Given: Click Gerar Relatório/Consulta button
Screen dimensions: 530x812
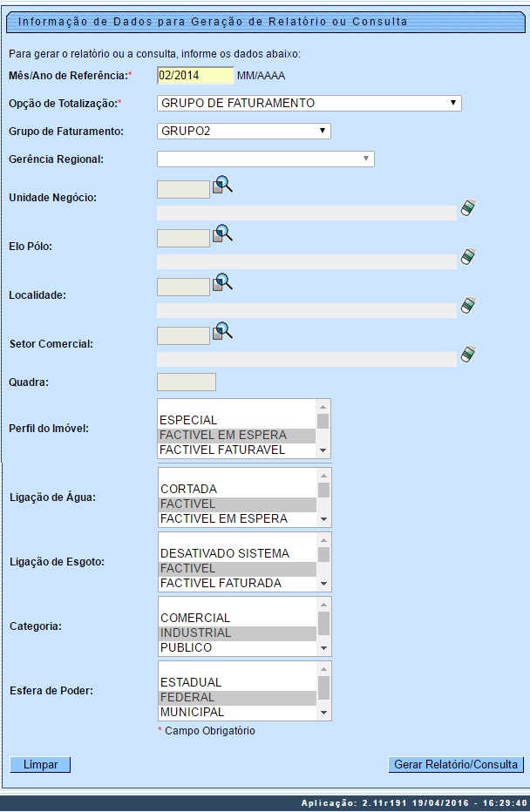Looking at the screenshot, I should click(x=456, y=764).
